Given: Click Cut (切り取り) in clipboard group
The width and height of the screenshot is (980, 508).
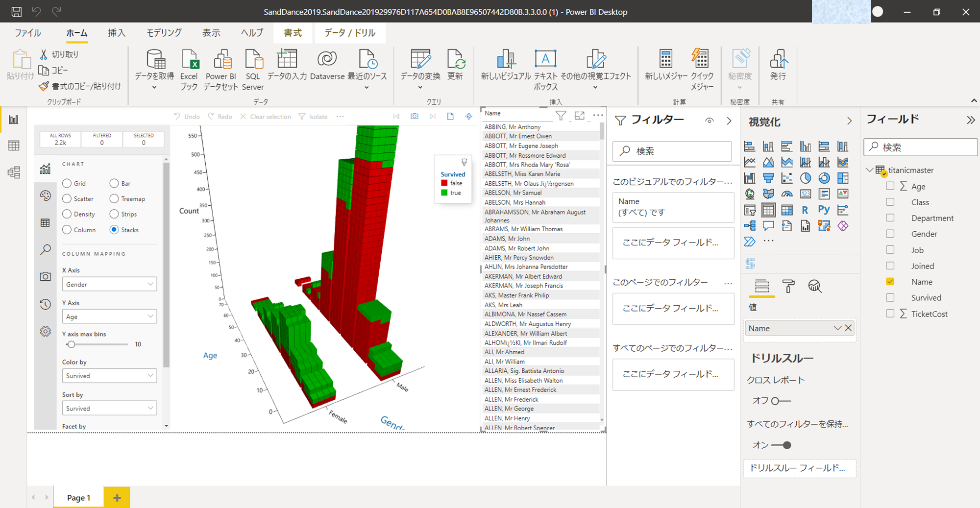Looking at the screenshot, I should (59, 54).
